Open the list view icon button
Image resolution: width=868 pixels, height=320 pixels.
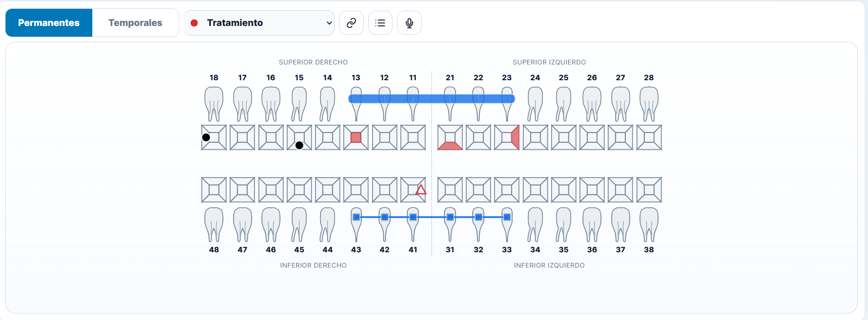380,23
